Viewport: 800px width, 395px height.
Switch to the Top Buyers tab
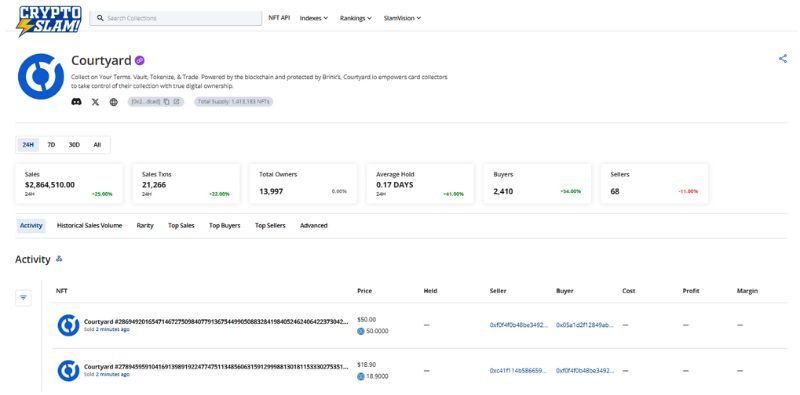point(224,226)
